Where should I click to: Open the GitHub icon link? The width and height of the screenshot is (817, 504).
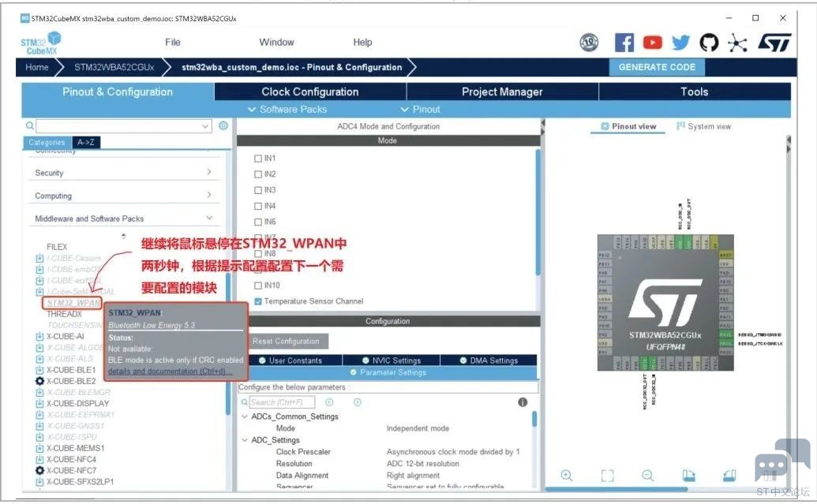(x=709, y=43)
